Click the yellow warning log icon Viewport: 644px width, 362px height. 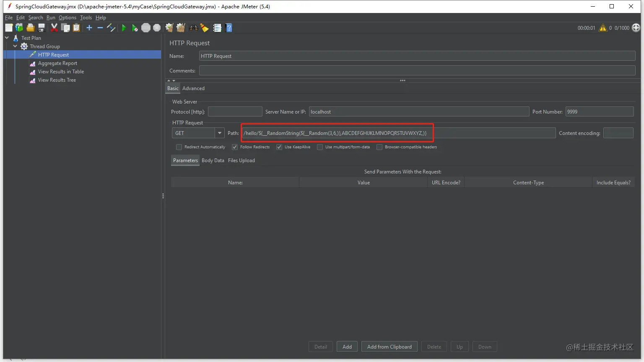[x=603, y=28]
